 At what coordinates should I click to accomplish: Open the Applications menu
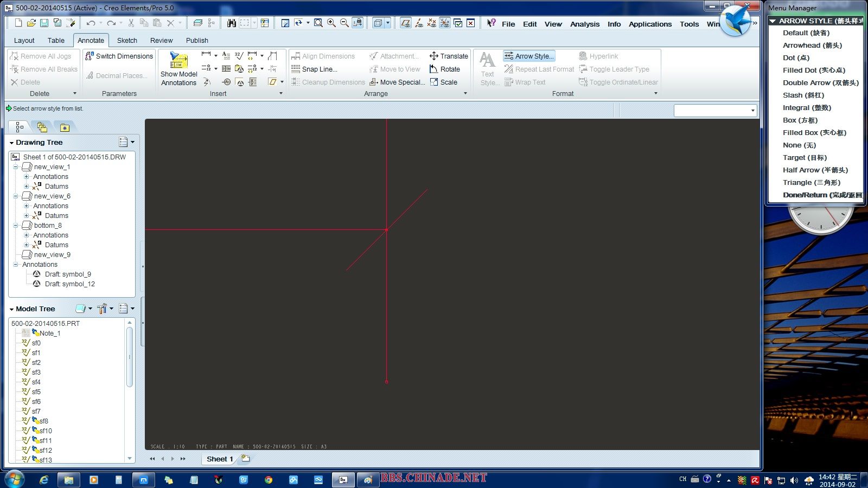point(650,24)
